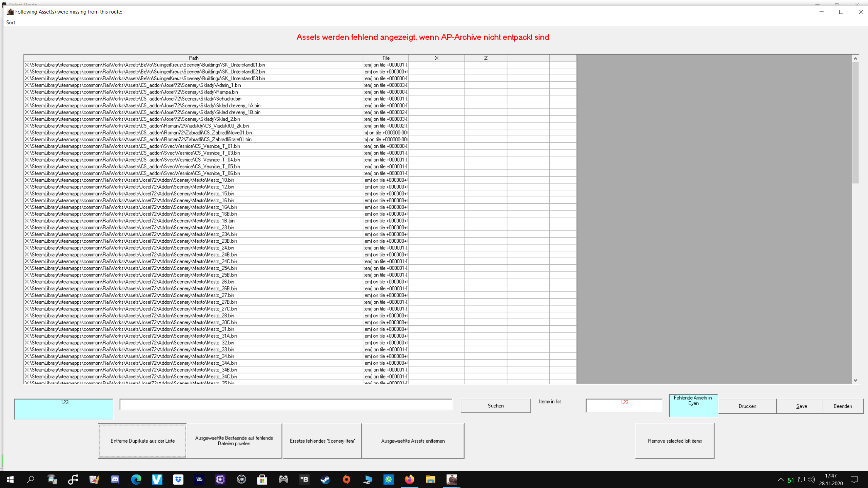Click the Save button

click(801, 406)
